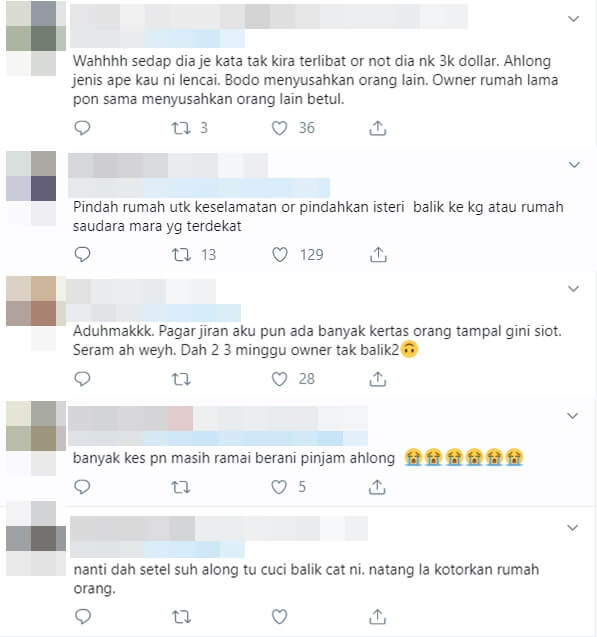Reply to the 'Pindah rumah utk keselamatan' tweet
Image resolution: width=597 pixels, height=637 pixels.
coord(82,255)
